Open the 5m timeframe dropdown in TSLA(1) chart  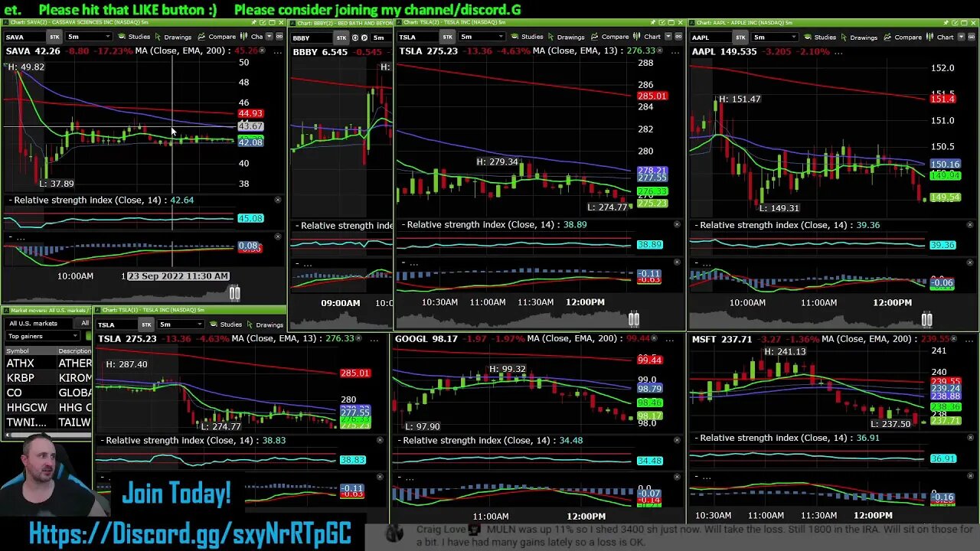181,324
